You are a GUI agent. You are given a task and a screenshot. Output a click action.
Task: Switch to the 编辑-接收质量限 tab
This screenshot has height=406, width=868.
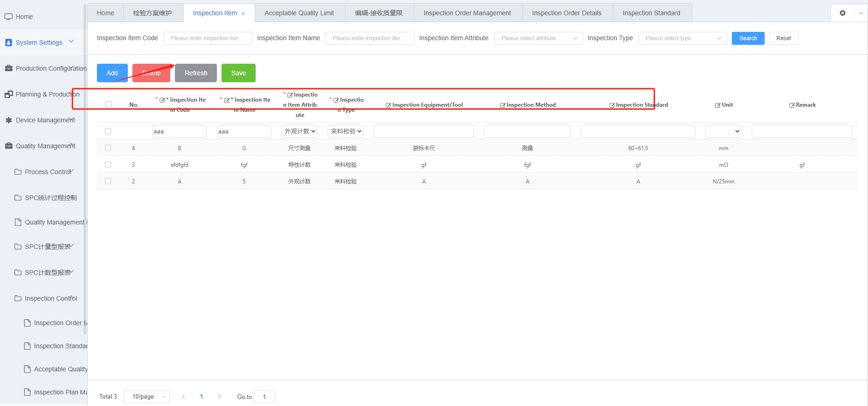[x=379, y=13]
